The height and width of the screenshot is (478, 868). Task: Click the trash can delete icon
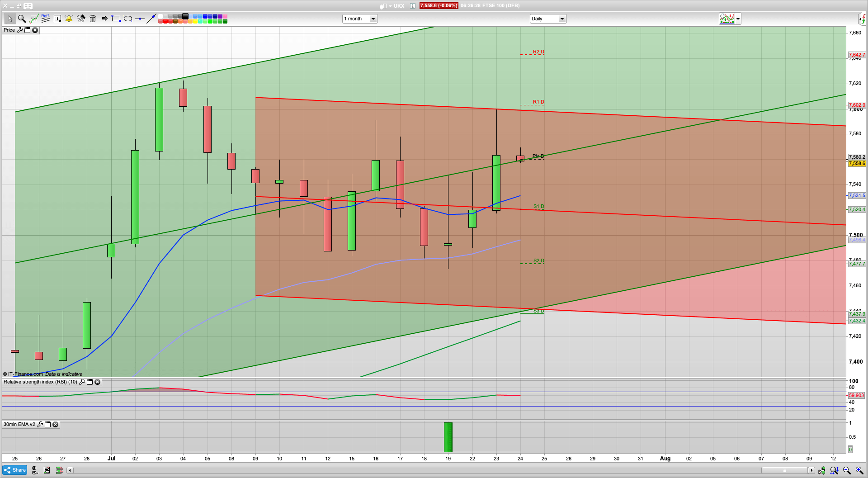click(93, 19)
